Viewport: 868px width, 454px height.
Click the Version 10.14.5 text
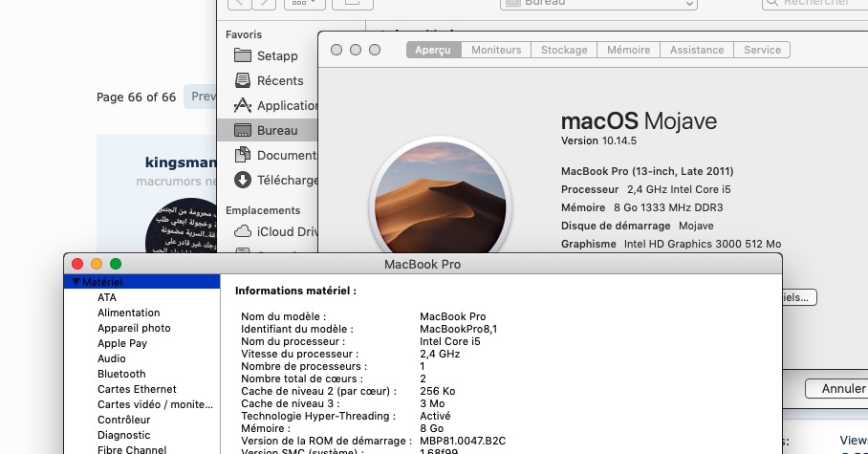tap(598, 141)
